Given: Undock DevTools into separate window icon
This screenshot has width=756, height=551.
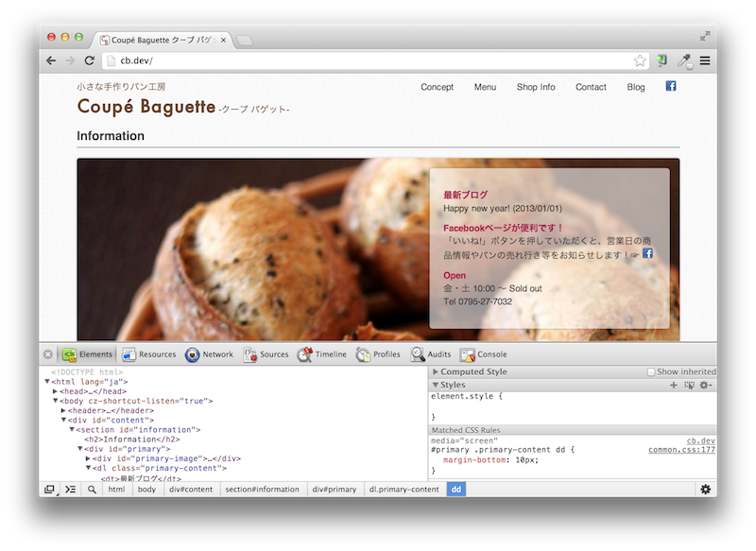Looking at the screenshot, I should pyautogui.click(x=50, y=490).
